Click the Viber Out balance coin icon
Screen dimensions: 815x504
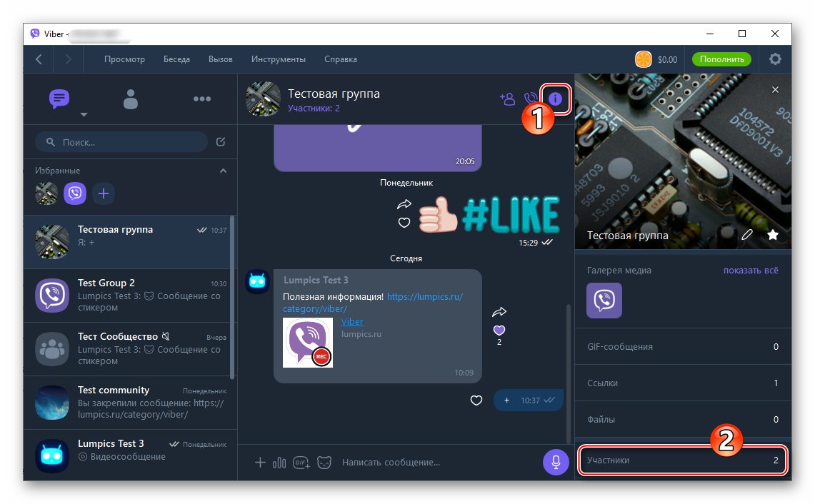(x=644, y=59)
